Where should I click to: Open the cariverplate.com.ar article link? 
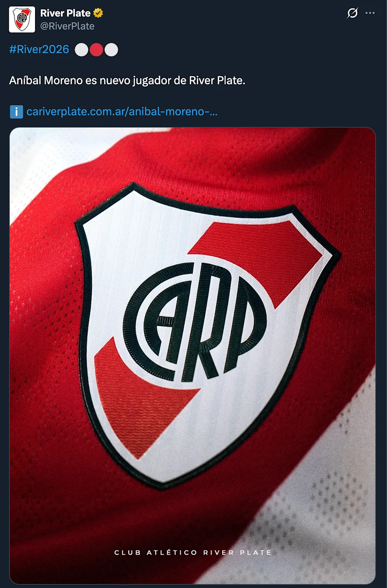click(122, 112)
